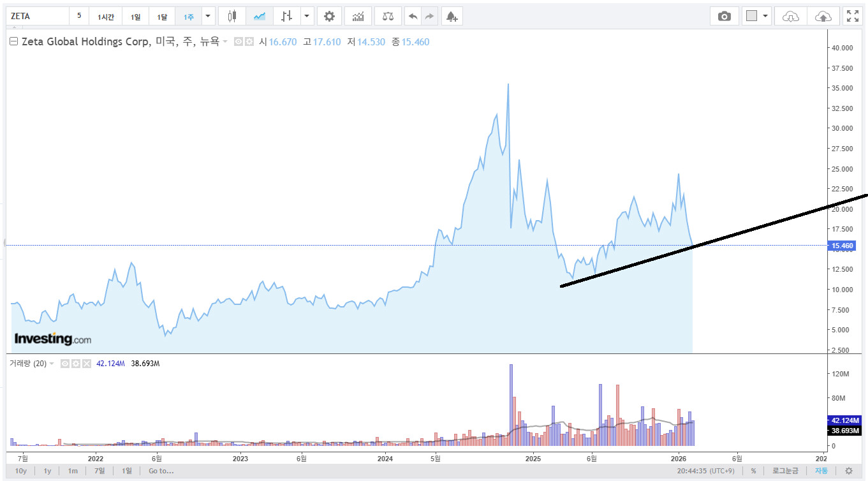Select candlestick chart style
Image resolution: width=868 pixels, height=481 pixels.
pos(232,17)
